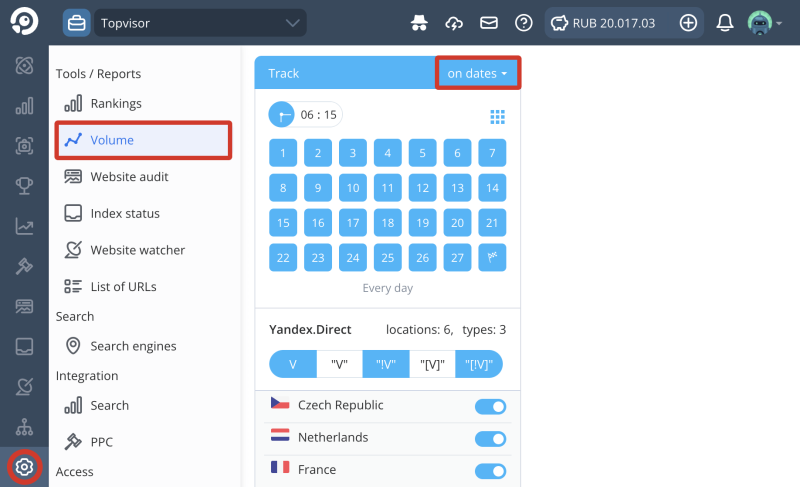Edit the 06 : 15 time field
This screenshot has height=487, width=800.
[318, 115]
